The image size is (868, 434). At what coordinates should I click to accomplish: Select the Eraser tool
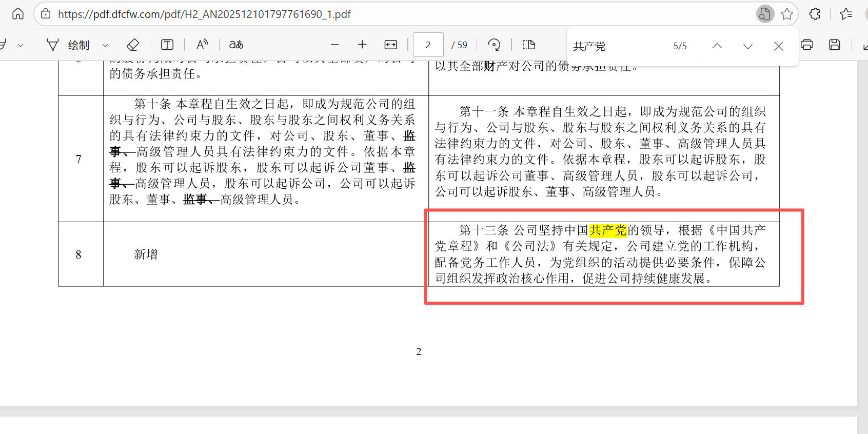132,45
